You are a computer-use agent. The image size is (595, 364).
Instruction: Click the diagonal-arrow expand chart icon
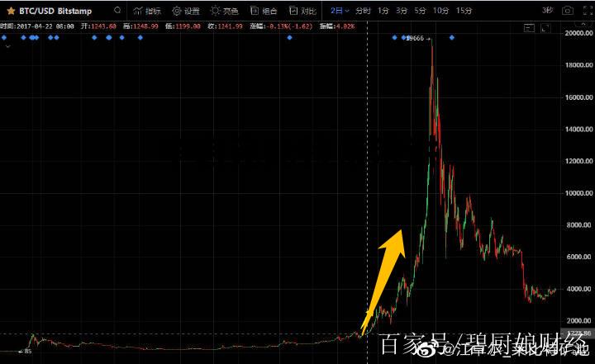click(x=545, y=28)
